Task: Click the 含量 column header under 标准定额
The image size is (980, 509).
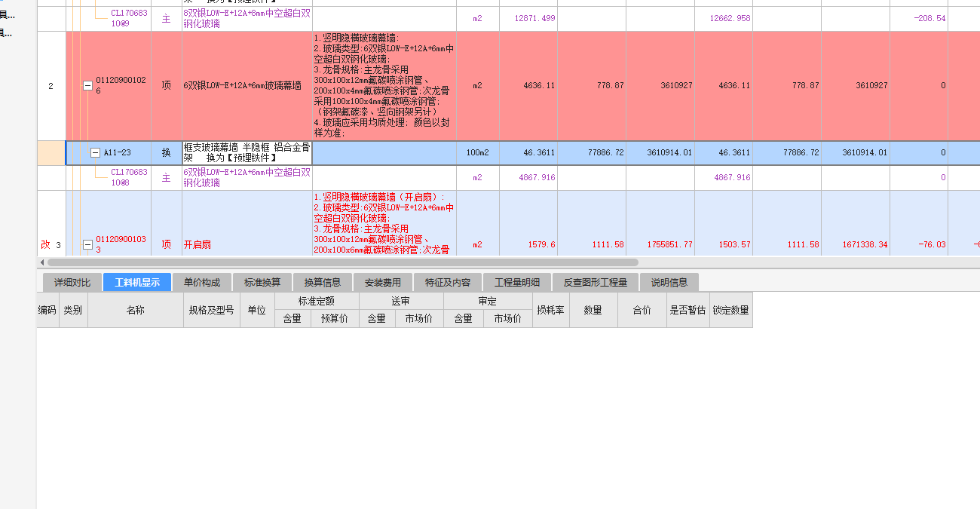Action: click(292, 317)
